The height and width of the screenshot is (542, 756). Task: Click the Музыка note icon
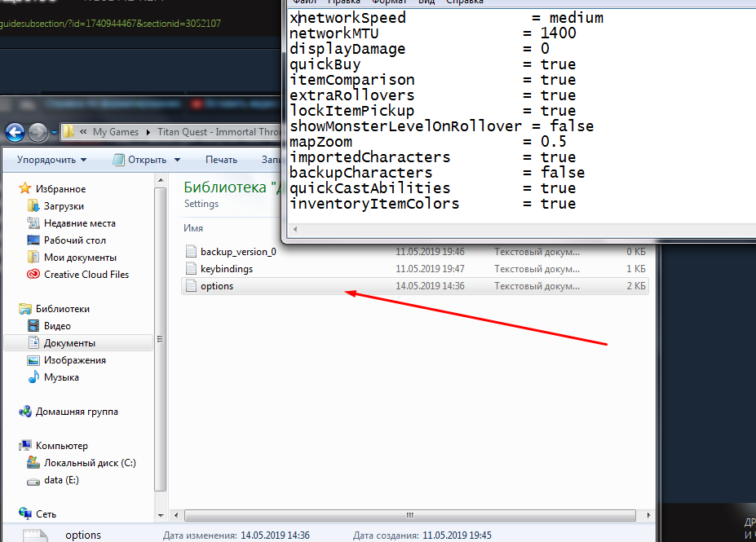pos(33,377)
